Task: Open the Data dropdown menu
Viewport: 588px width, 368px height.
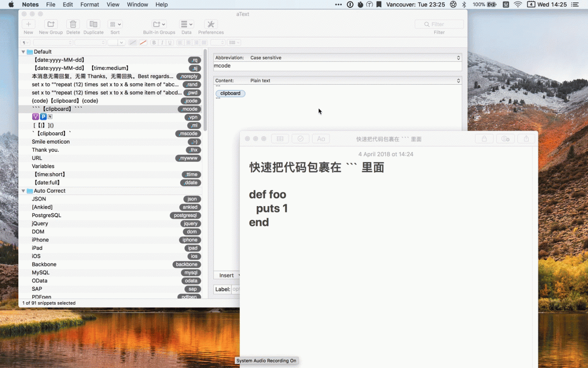Action: pyautogui.click(x=187, y=24)
